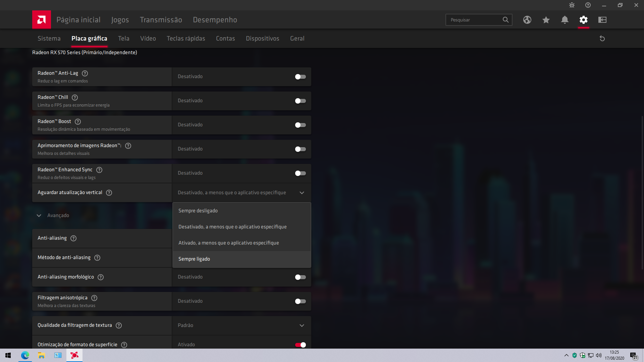Go to Página inicial
The height and width of the screenshot is (362, 644).
pyautogui.click(x=78, y=20)
